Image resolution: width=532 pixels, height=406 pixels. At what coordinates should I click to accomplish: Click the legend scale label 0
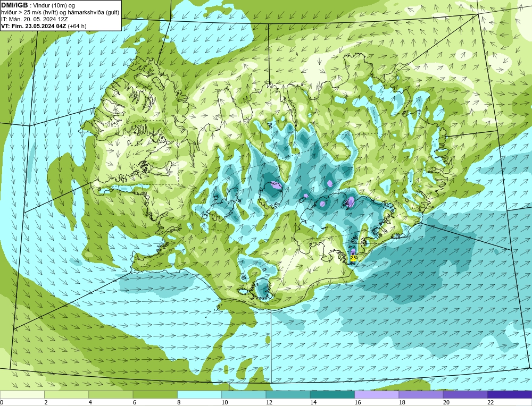click(x=2, y=402)
